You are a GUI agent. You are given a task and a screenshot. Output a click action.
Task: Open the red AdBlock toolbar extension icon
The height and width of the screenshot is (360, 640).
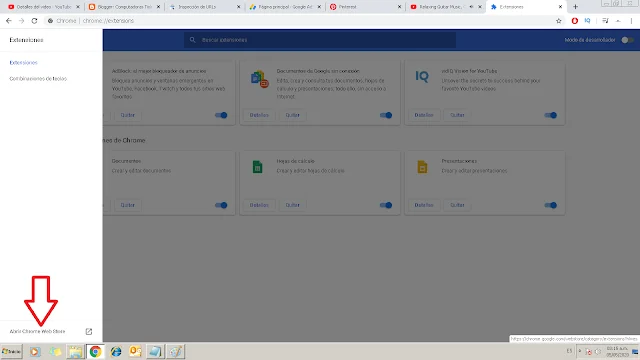click(575, 21)
